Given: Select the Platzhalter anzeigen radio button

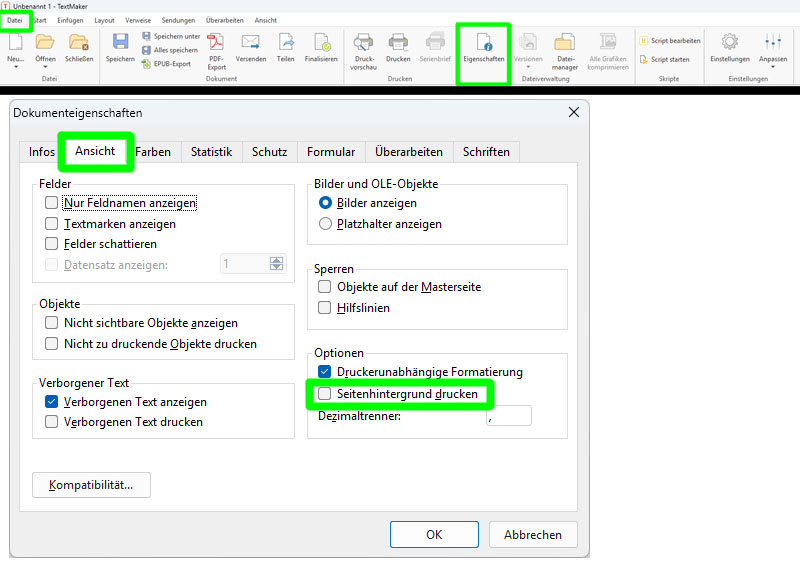Looking at the screenshot, I should pyautogui.click(x=325, y=224).
